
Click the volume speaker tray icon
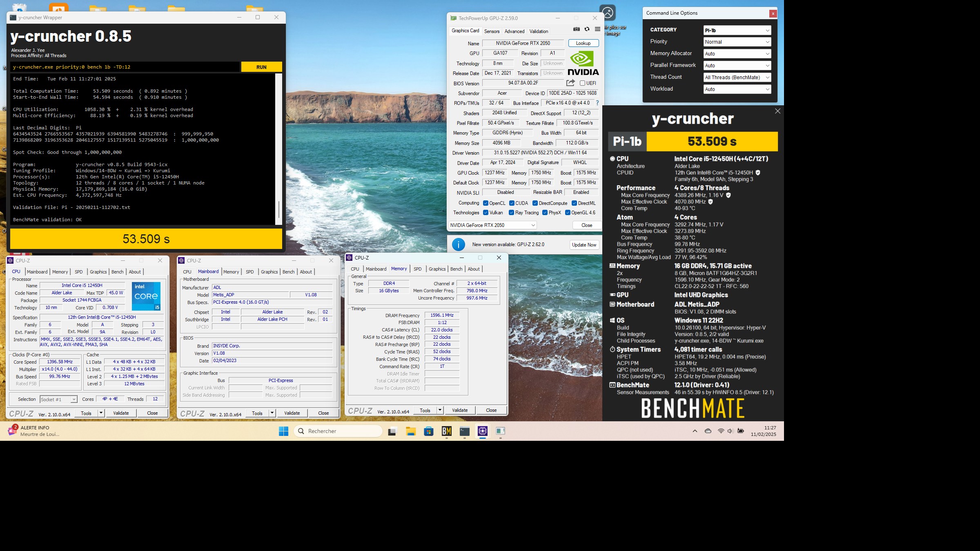click(730, 431)
